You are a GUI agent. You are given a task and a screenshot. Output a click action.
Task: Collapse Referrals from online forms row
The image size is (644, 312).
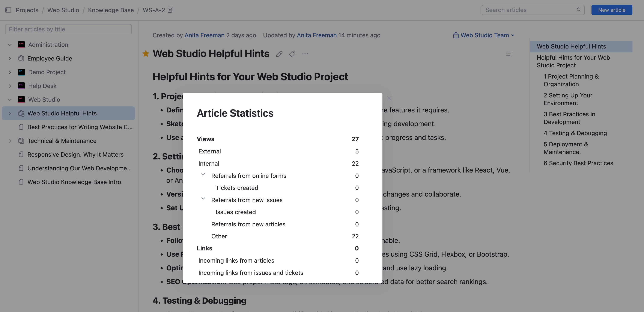click(203, 174)
